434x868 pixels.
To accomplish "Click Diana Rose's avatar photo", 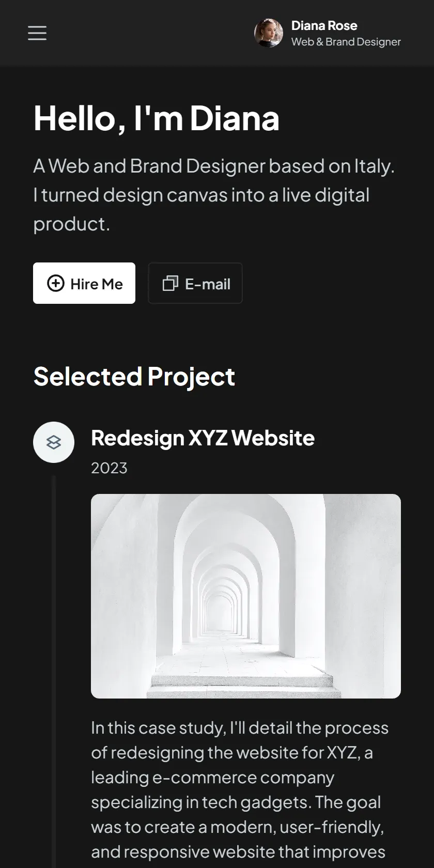I will tap(269, 33).
